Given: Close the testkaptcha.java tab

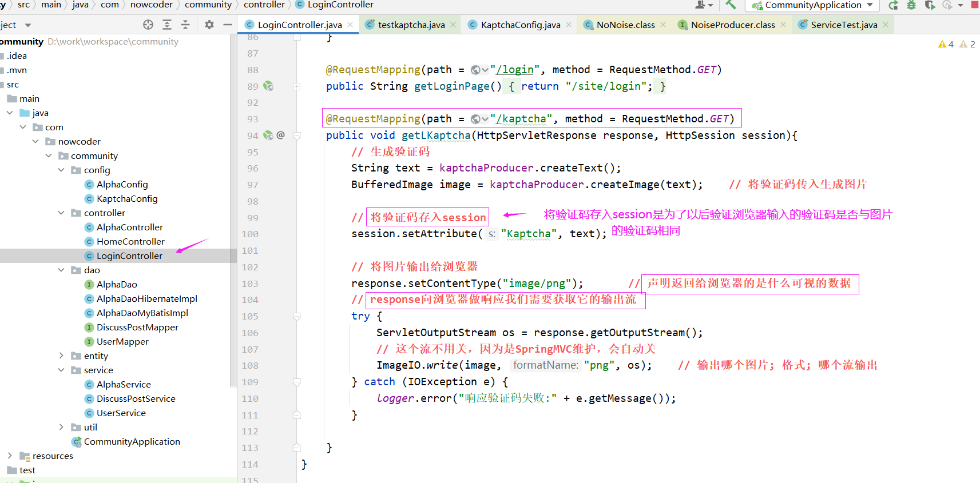Looking at the screenshot, I should pyautogui.click(x=453, y=25).
